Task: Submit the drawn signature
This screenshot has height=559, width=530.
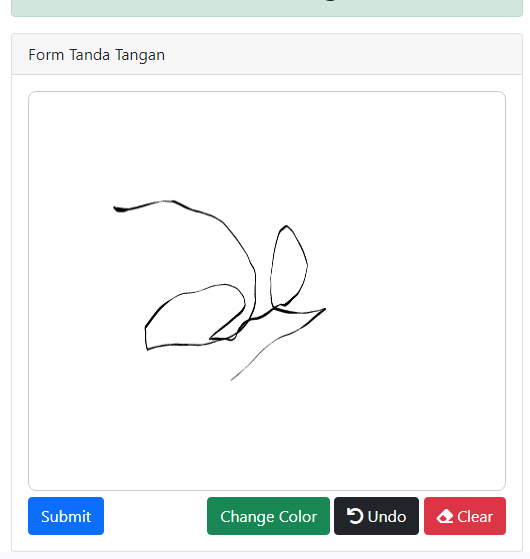Action: coord(66,516)
